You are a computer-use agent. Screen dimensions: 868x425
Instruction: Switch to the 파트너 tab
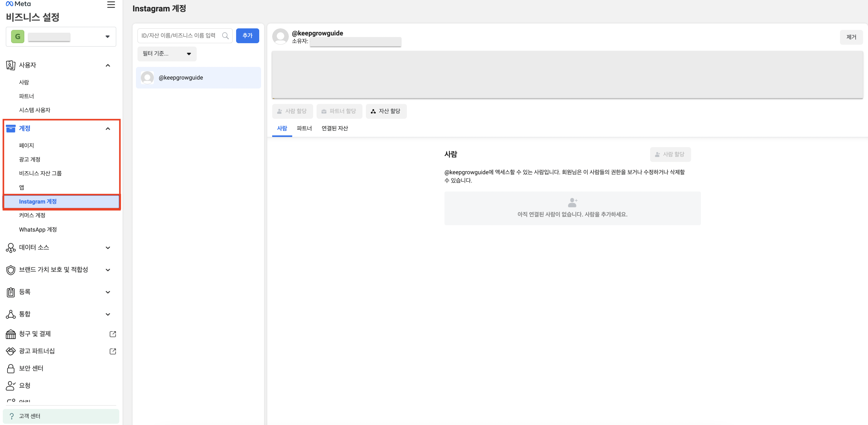(x=304, y=128)
